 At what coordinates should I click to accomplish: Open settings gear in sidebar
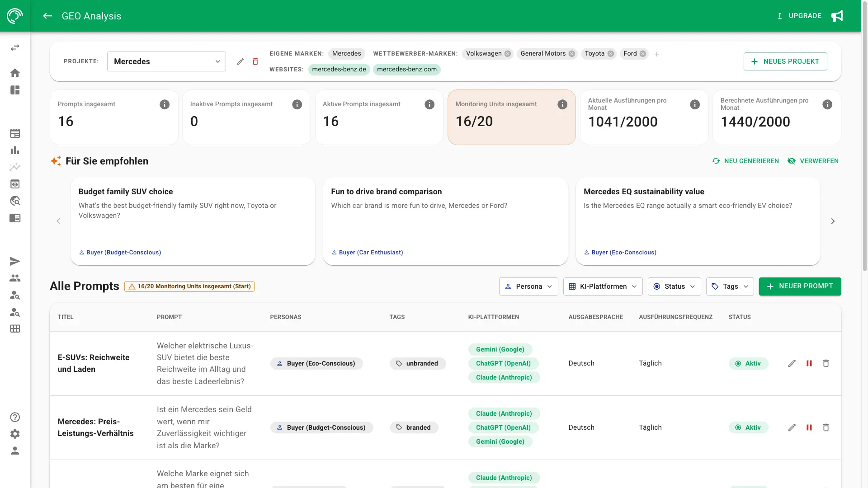pos(15,434)
